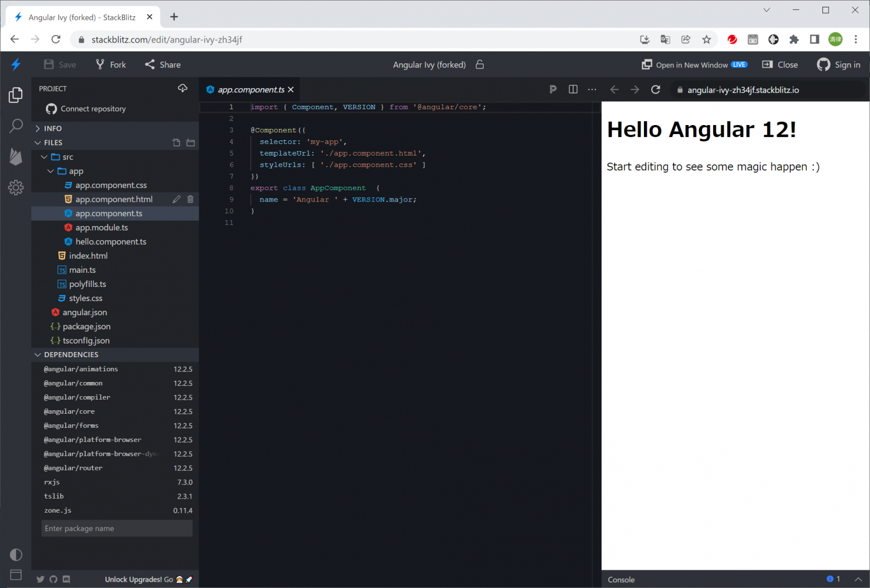Click the Enter package name field
870x588 pixels.
coord(117,528)
